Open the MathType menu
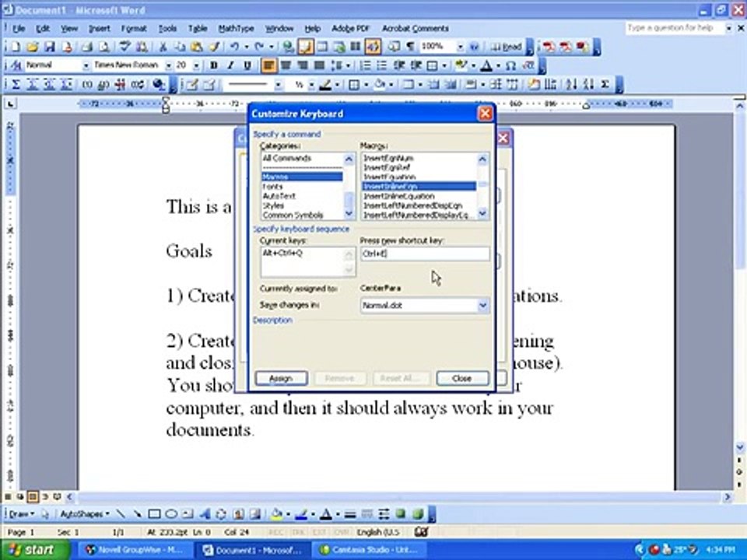The height and width of the screenshot is (560, 747). [x=236, y=29]
